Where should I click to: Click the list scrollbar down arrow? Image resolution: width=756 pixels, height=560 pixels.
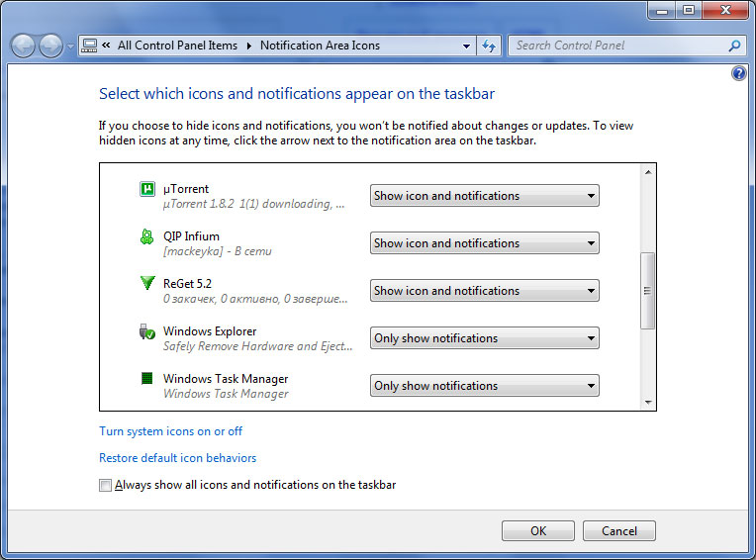[x=648, y=402]
